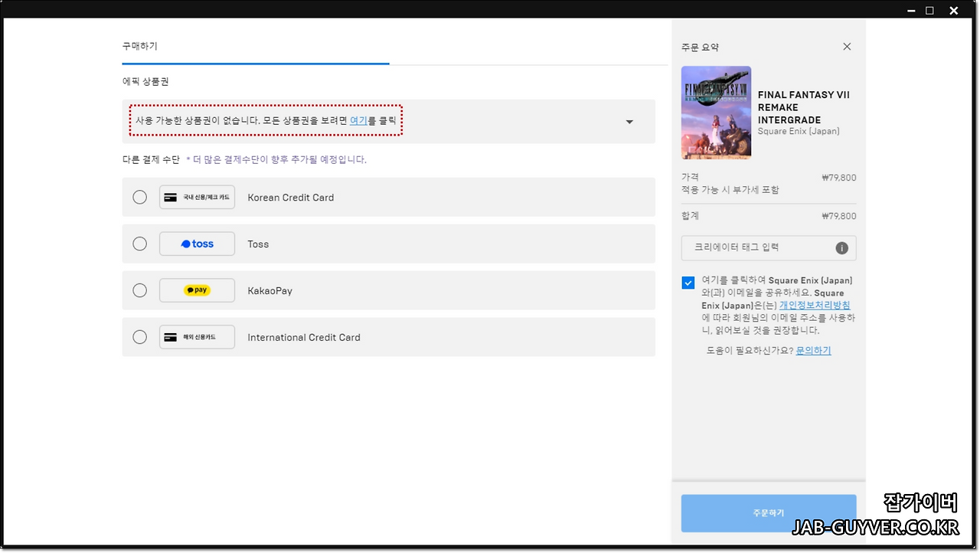Expand the Epic voucher dropdown arrow
Image resolution: width=980 pixels, height=553 pixels.
pyautogui.click(x=629, y=122)
